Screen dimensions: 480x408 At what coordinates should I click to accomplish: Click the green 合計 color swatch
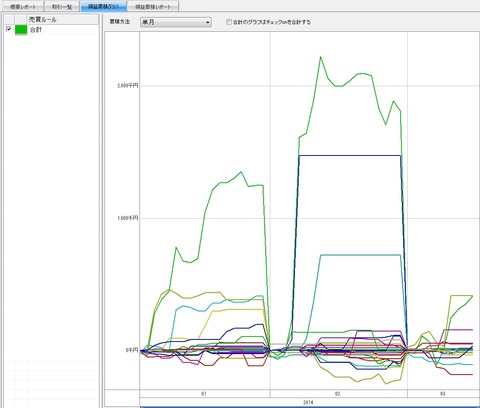pos(21,30)
